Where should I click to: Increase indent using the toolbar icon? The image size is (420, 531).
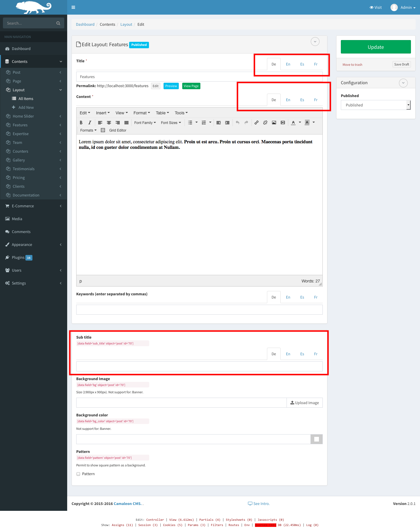click(227, 123)
